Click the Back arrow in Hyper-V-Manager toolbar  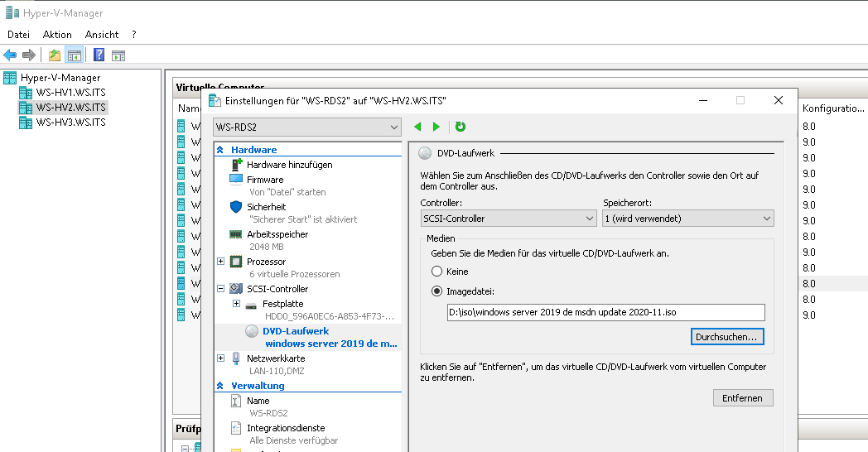click(10, 55)
